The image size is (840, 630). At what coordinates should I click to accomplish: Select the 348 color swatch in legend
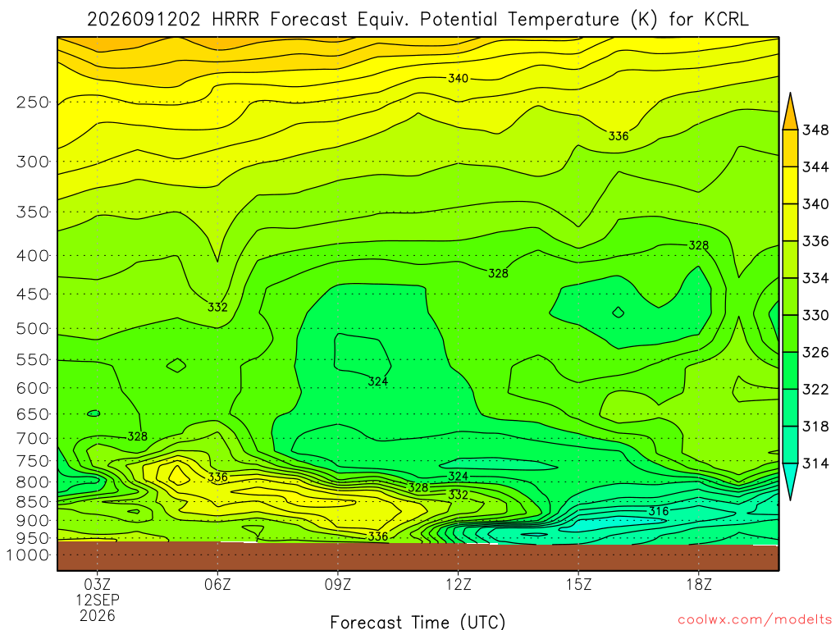click(790, 148)
